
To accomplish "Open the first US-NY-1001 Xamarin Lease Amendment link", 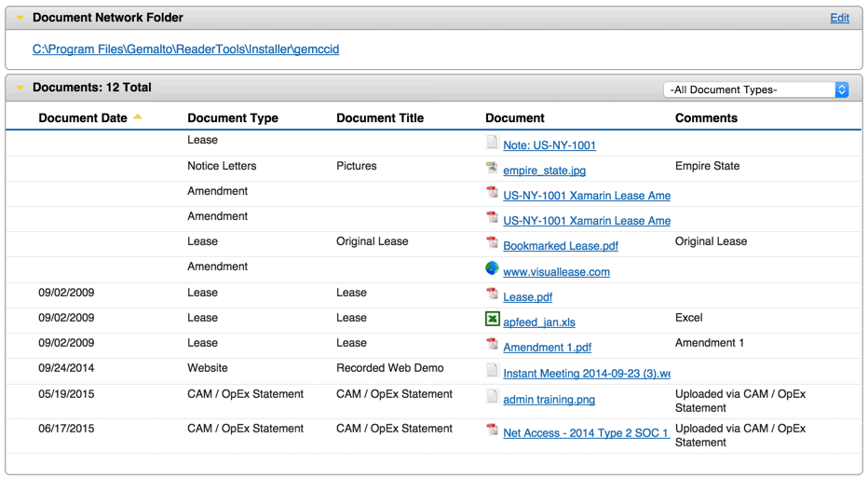I will coord(587,196).
